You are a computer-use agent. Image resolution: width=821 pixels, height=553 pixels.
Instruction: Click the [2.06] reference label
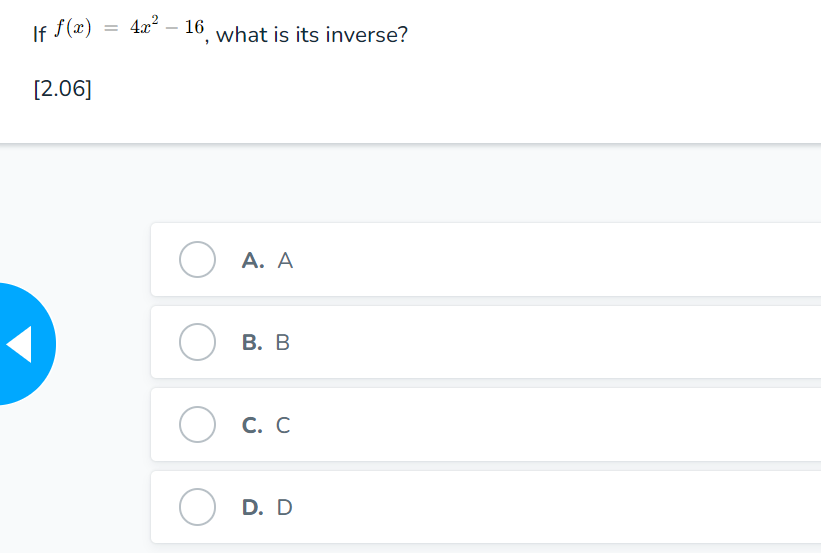point(62,89)
